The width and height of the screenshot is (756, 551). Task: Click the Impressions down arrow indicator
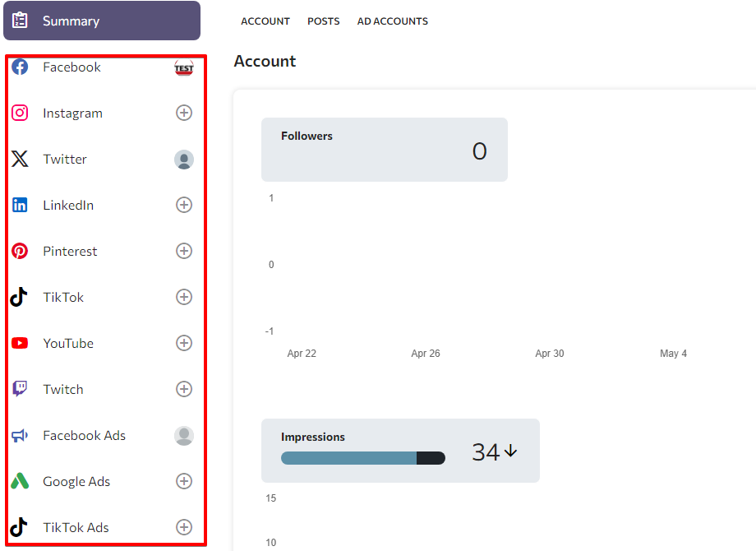[x=510, y=451]
